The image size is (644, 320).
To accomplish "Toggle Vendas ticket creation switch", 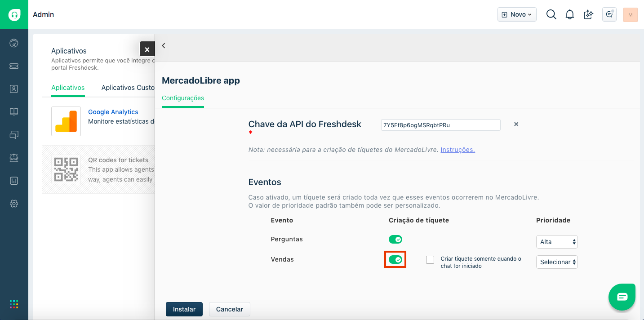I will [395, 260].
